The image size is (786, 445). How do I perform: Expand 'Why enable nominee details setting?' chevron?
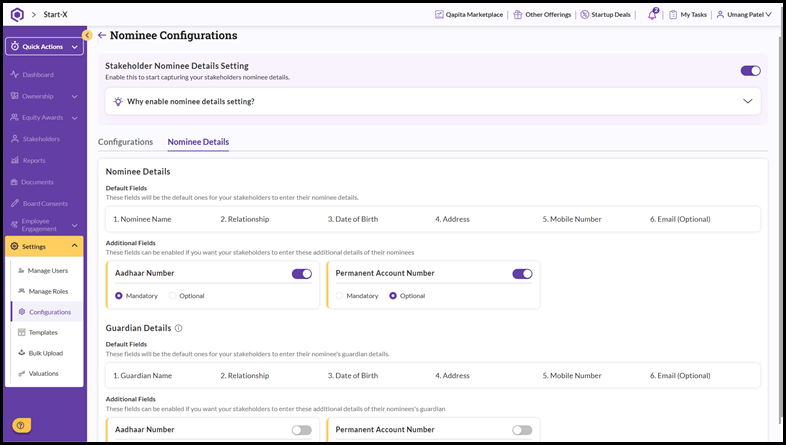pos(747,101)
